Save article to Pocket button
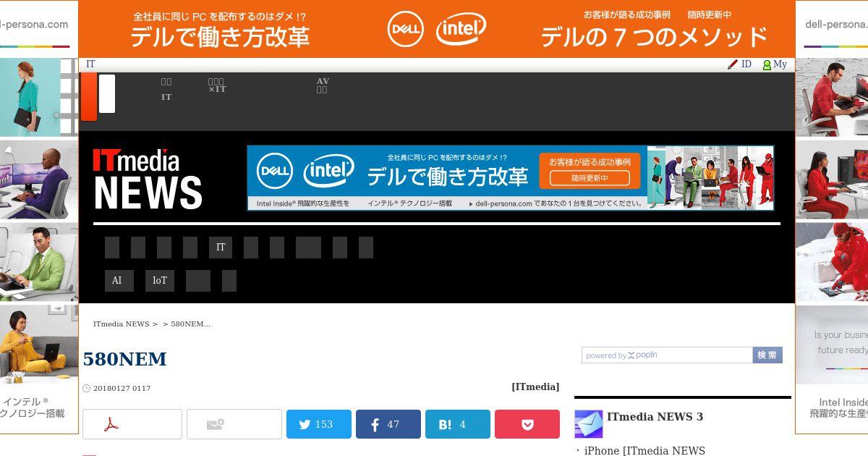Image resolution: width=868 pixels, height=456 pixels. [527, 424]
